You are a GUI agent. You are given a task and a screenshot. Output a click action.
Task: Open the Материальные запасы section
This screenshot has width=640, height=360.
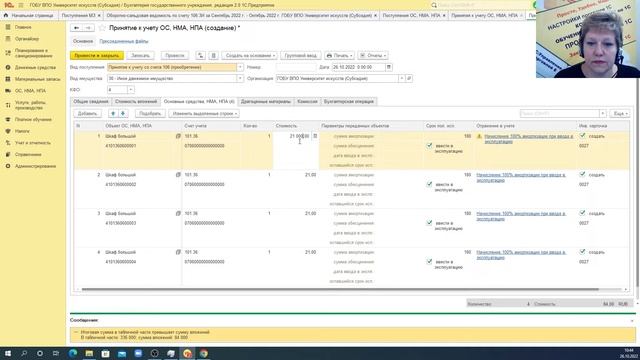(37, 79)
